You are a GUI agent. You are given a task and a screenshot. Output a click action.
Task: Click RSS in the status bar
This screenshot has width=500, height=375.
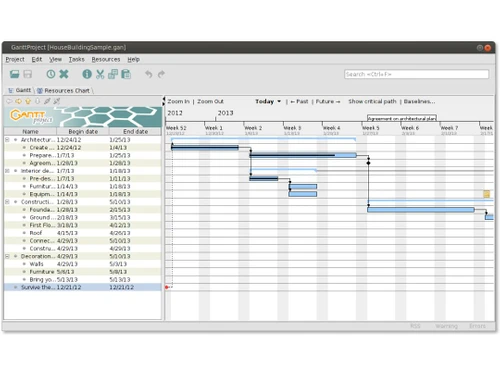click(415, 326)
